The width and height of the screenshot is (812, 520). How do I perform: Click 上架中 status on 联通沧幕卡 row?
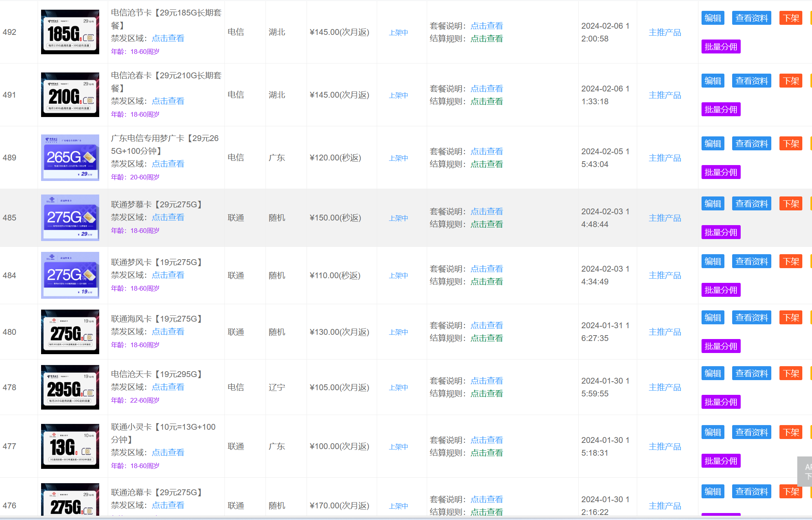(x=398, y=506)
